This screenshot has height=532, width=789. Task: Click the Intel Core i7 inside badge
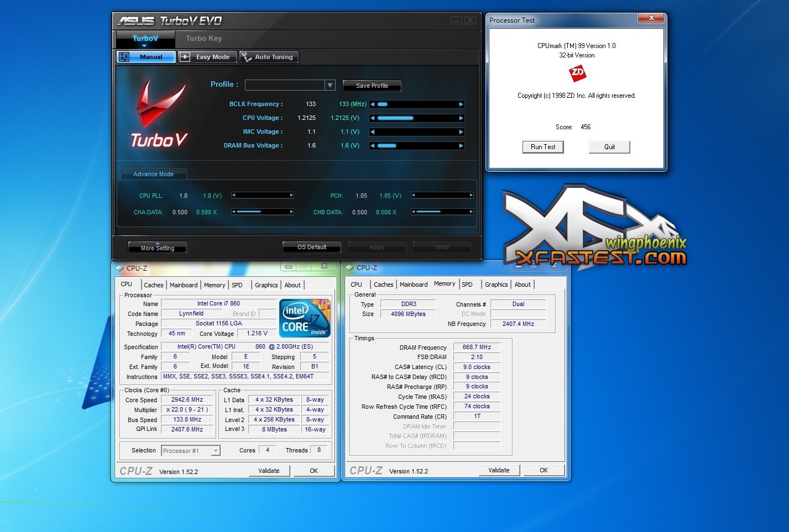(305, 318)
